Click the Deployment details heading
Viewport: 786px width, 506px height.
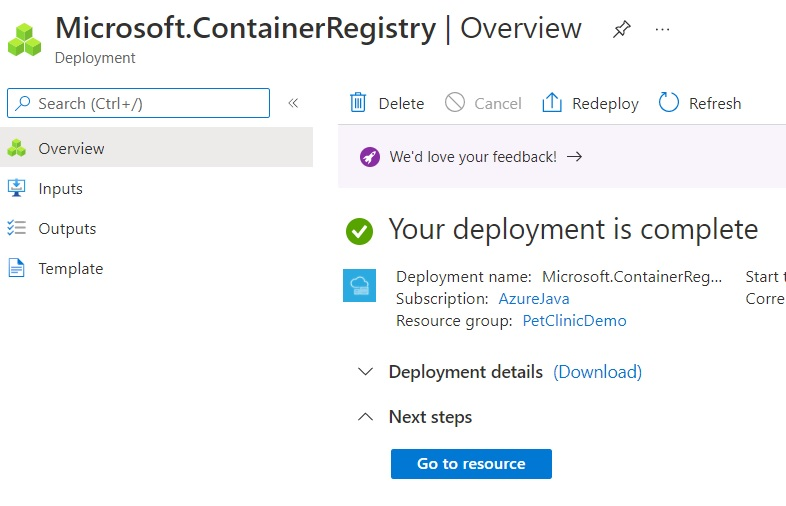point(466,372)
